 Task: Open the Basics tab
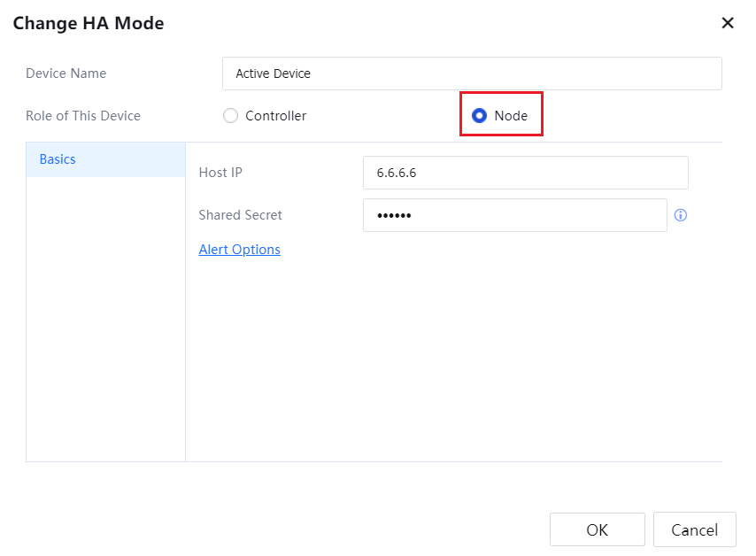pos(105,159)
